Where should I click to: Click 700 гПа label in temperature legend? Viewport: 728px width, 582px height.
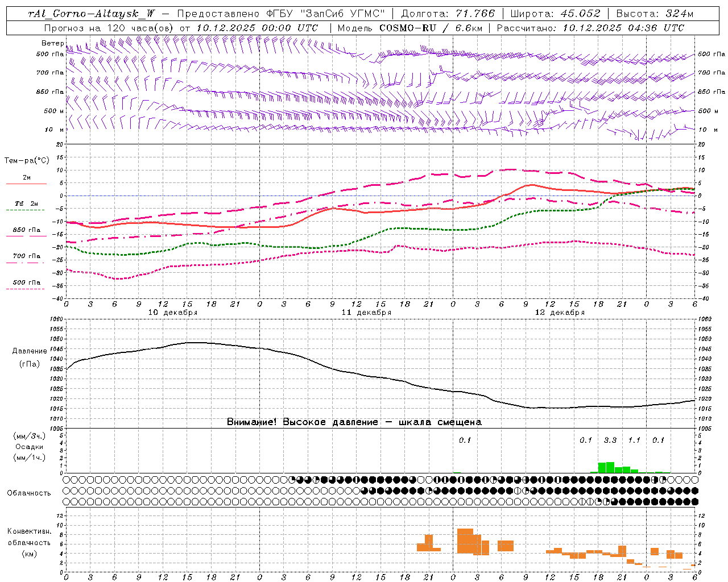(x=27, y=256)
